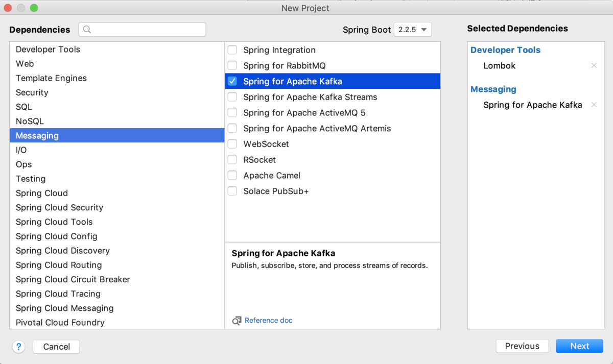Remove Spring for Apache Kafka selected dependency
Screen dimensions: 613x364
click(x=594, y=105)
